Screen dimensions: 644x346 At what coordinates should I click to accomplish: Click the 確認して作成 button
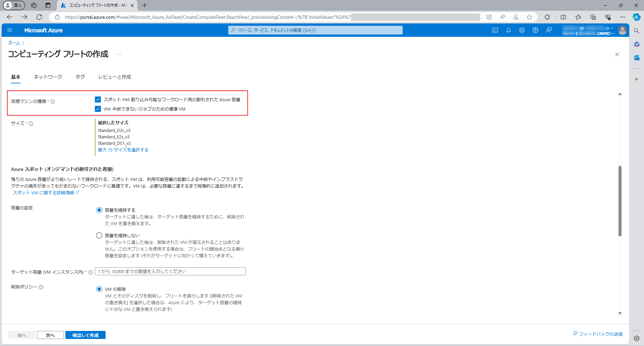(85, 335)
